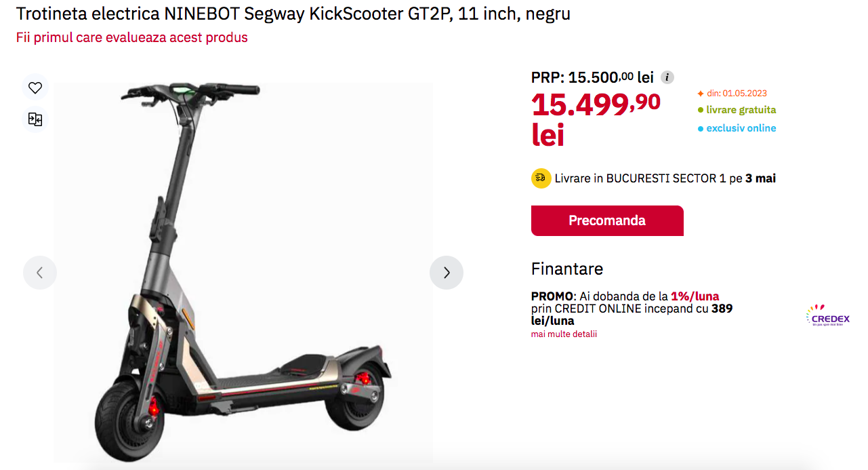Add product to favorites with heart icon
This screenshot has width=868, height=470.
point(35,87)
